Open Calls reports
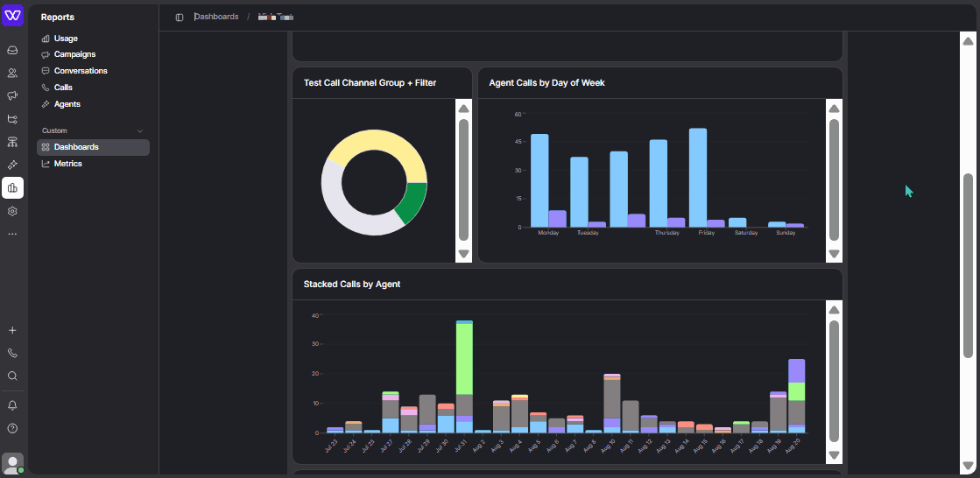The height and width of the screenshot is (478, 980). click(x=58, y=88)
